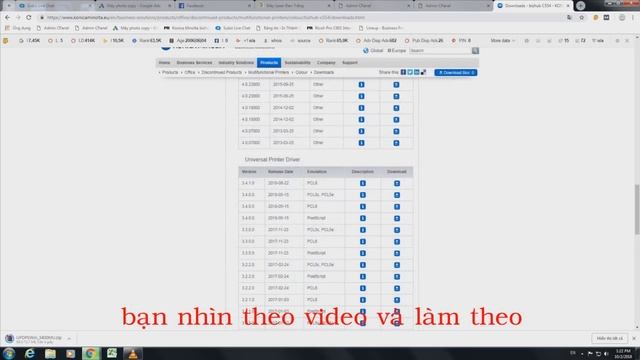Bookmark this page with the star icon
The height and width of the screenshot is (360, 640).
(582, 18)
